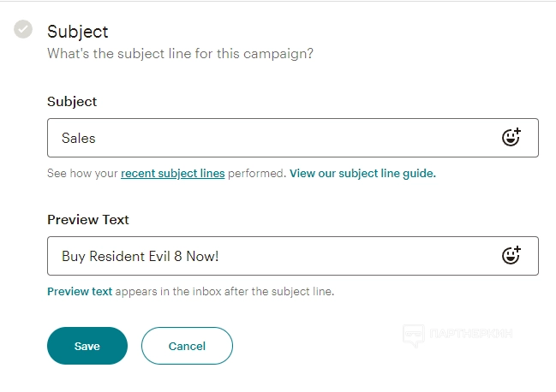Viewport: 556px width, 392px height.
Task: Click "appears in the inbox" helper text
Action: [224, 291]
